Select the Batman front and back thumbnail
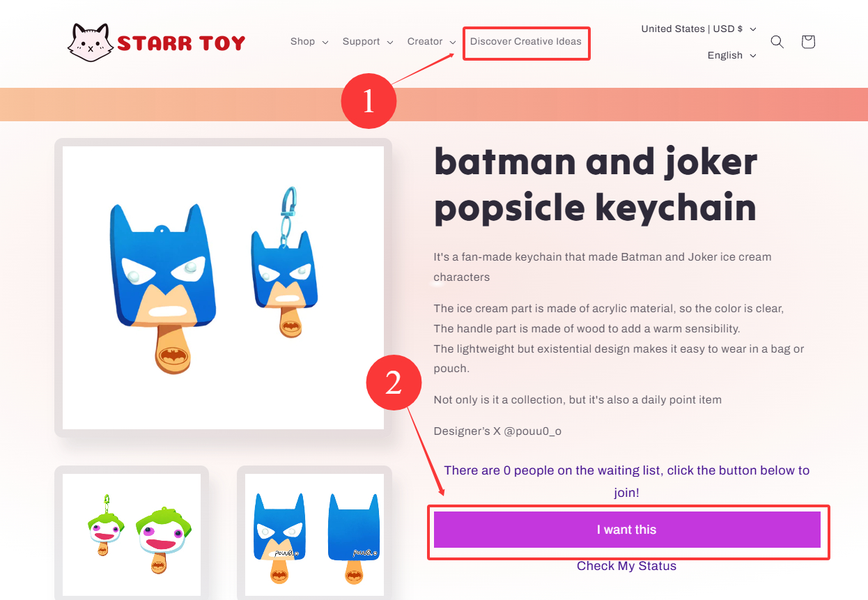This screenshot has width=868, height=600. 314,534
